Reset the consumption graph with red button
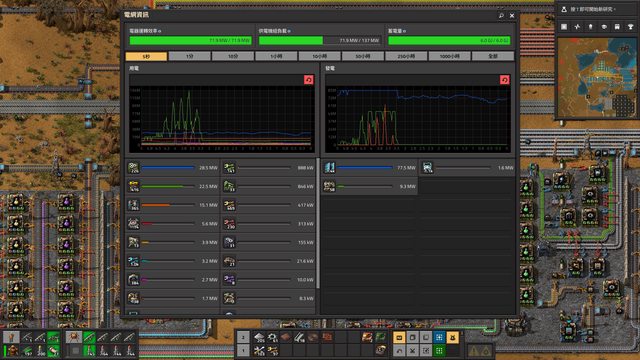 (x=309, y=80)
